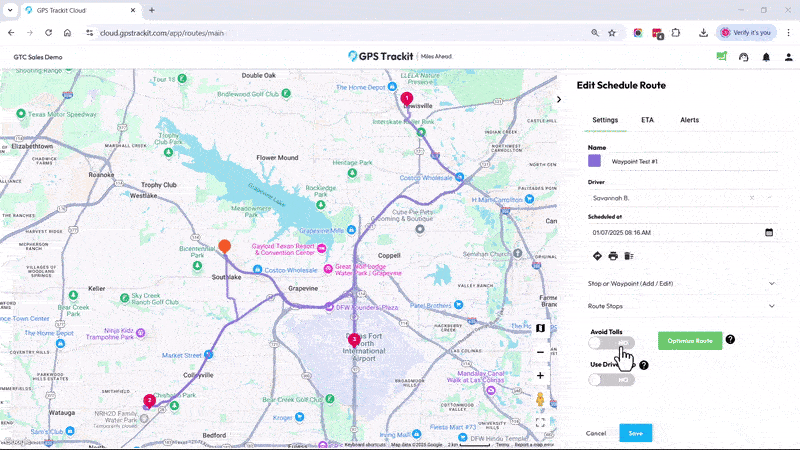Expand the Route Stops section
Screen dimensions: 800x450
(681, 306)
